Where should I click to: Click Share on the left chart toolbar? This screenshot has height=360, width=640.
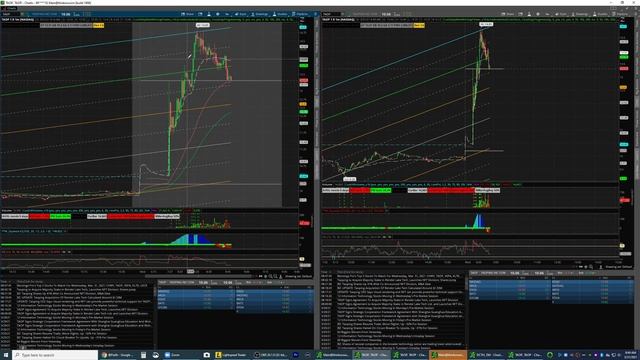(x=188, y=14)
